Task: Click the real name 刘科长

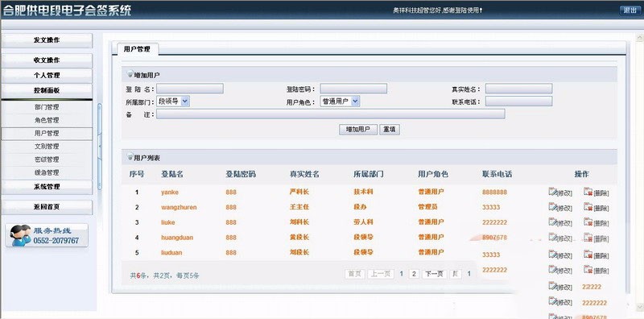Action: pyautogui.click(x=299, y=222)
